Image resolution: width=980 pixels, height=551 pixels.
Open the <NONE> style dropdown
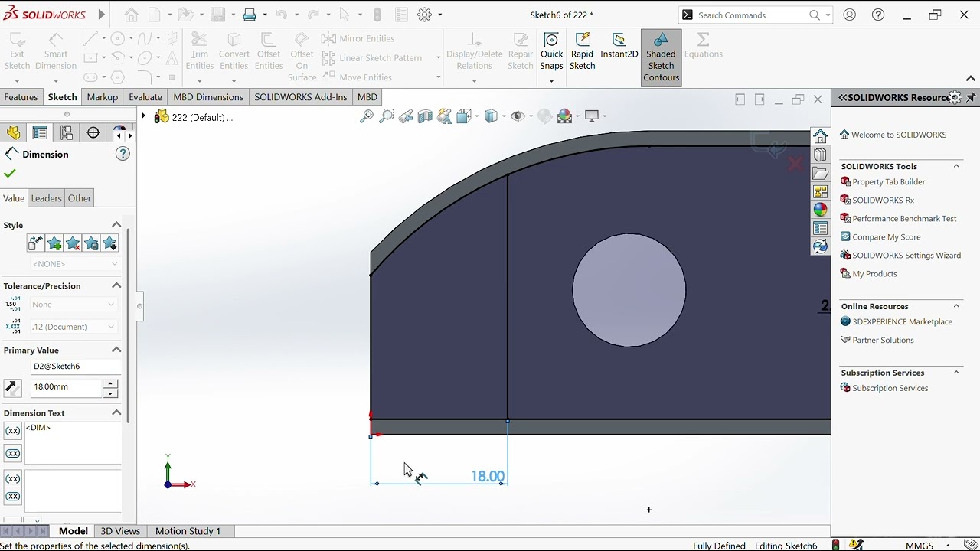point(74,264)
